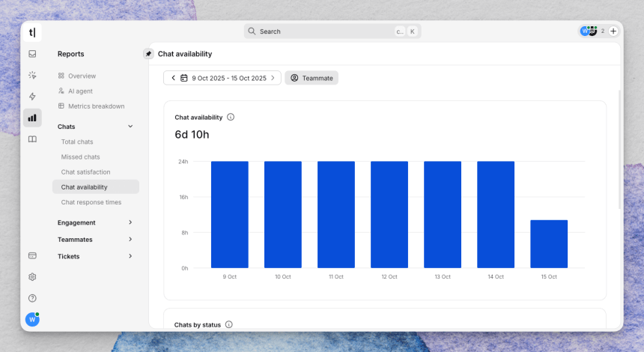Viewport: 644px width, 352px height.
Task: Open Chat response times report
Action: [x=91, y=202]
